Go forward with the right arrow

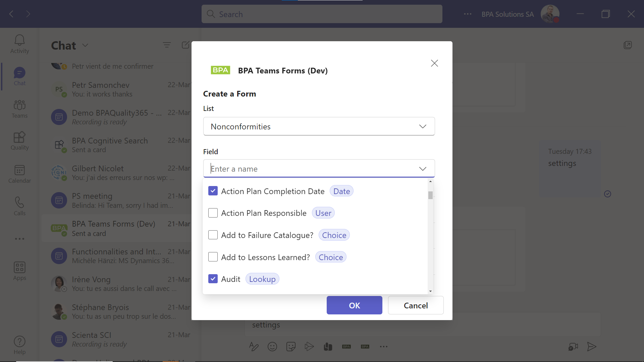pyautogui.click(x=28, y=14)
